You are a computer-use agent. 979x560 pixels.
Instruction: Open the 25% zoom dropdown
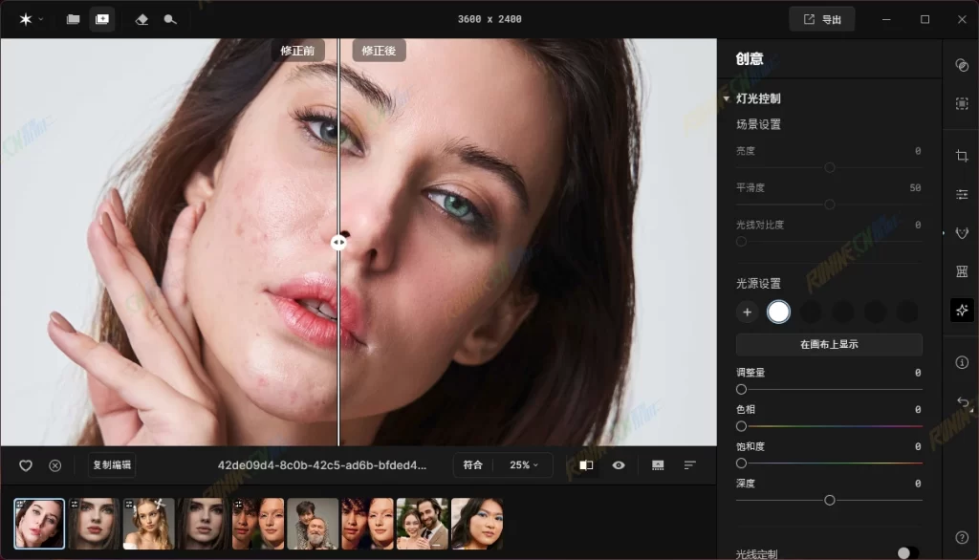click(x=524, y=465)
